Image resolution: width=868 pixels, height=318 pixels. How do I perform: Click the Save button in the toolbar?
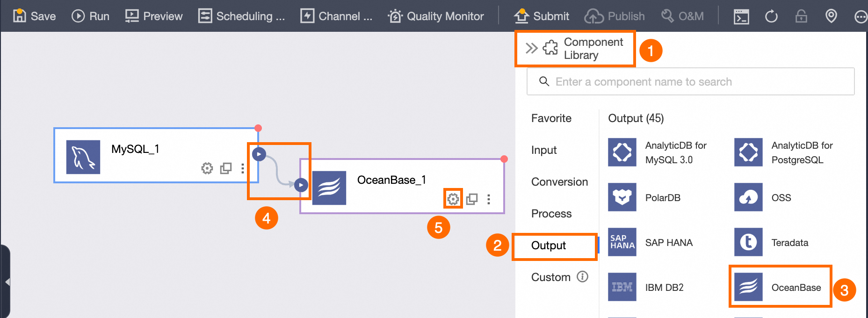click(x=34, y=16)
